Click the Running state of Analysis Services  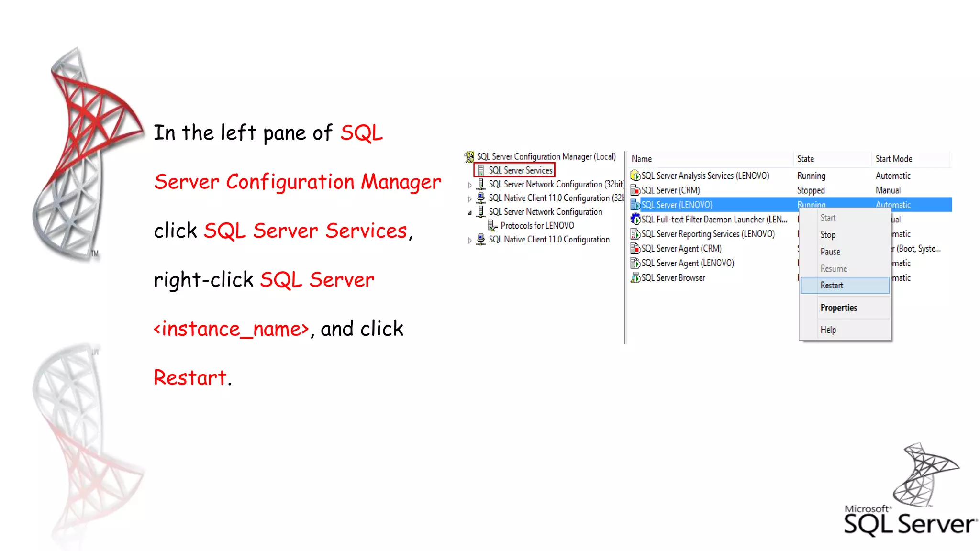tap(811, 176)
